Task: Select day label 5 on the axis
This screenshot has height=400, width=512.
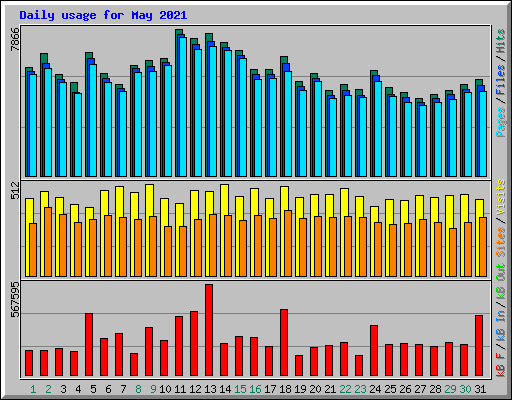Action: coord(93,389)
